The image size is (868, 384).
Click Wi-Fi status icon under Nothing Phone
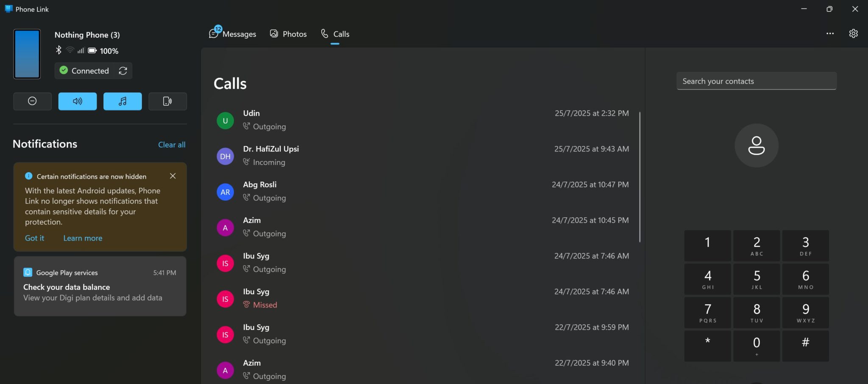coord(70,50)
